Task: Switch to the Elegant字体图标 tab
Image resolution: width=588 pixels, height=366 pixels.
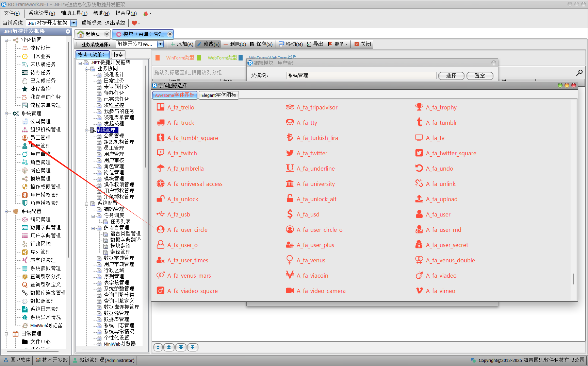Action: coord(219,95)
